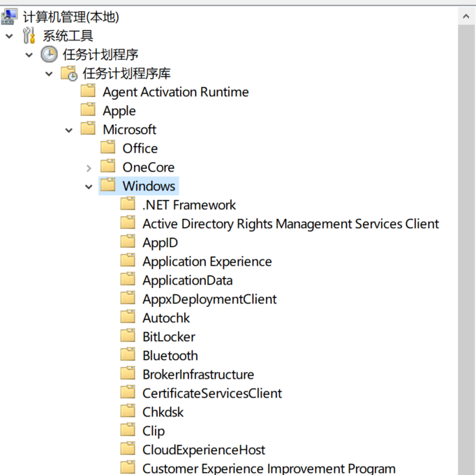The height and width of the screenshot is (475, 476).
Task: Select the CloudExperienceHost label
Action: click(204, 450)
